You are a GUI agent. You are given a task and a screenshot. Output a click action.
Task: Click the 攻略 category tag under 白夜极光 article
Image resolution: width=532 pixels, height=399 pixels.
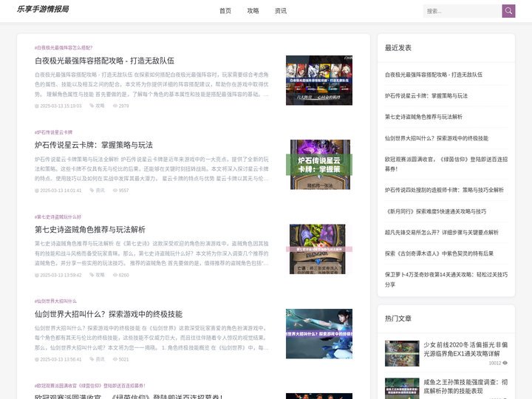pyautogui.click(x=100, y=106)
